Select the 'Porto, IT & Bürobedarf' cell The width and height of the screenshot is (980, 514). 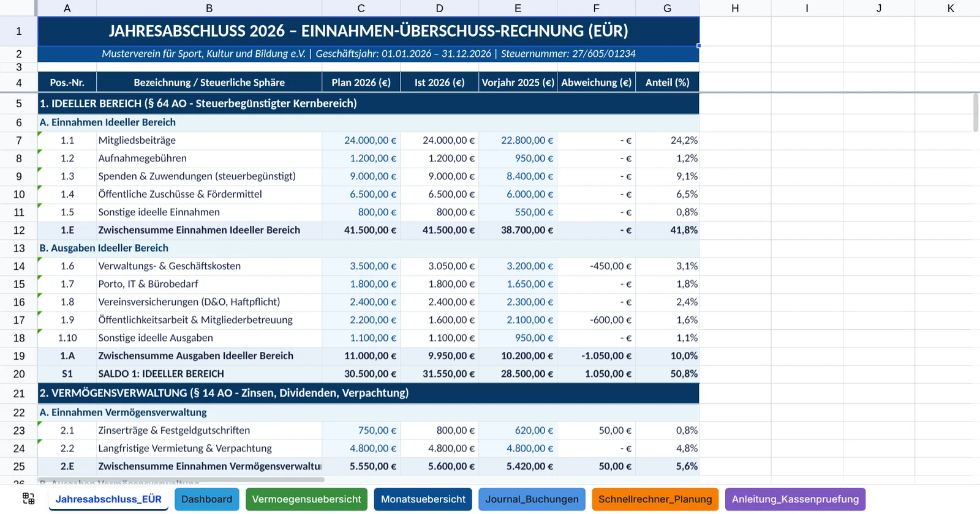coord(209,284)
